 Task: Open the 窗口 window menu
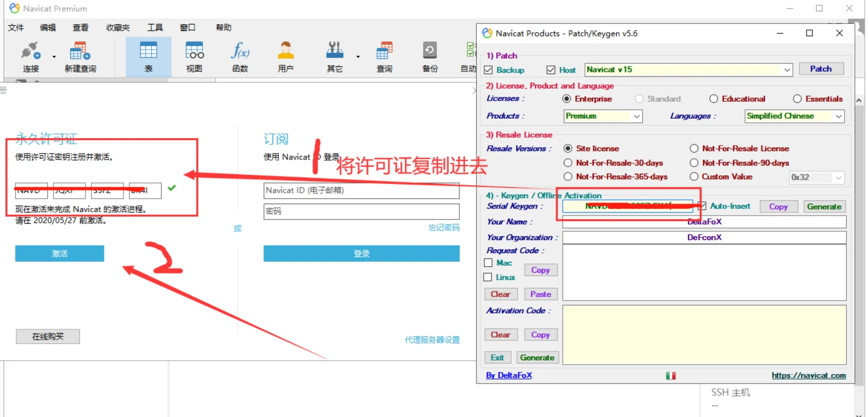(x=188, y=27)
